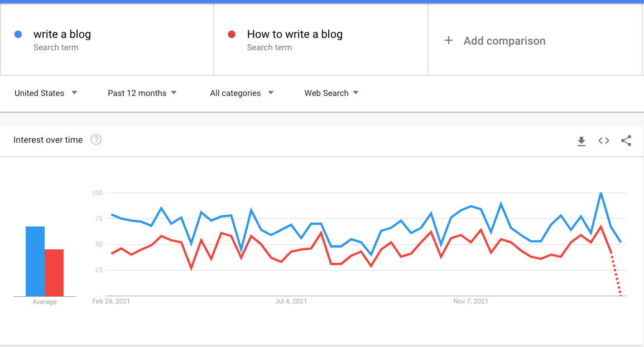Edit the 'How to write a blog' term
The image size is (644, 347).
coord(295,35)
